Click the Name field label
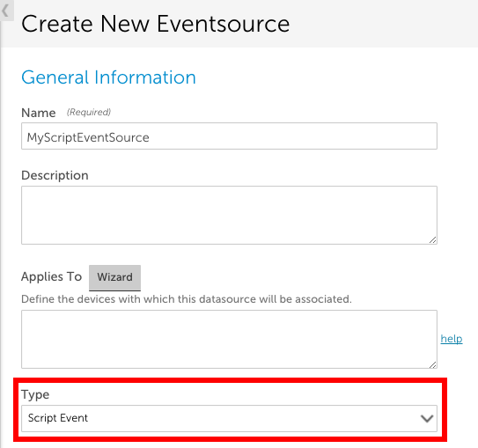Image resolution: width=478 pixels, height=448 pixels. coord(39,113)
